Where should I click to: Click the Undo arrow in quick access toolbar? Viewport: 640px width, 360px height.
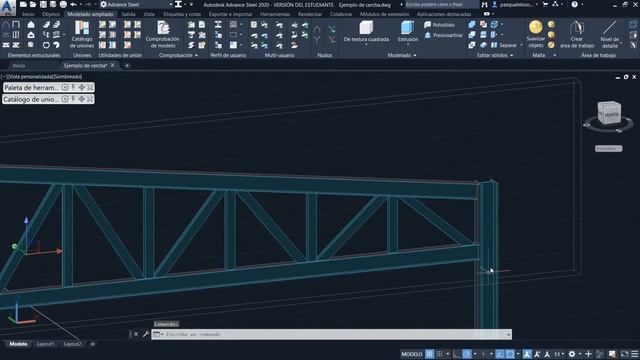[73, 4]
